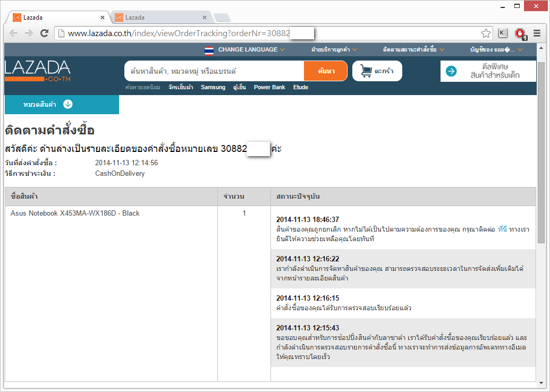Click the Power Bank popular search link
This screenshot has width=550, height=392.
269,87
